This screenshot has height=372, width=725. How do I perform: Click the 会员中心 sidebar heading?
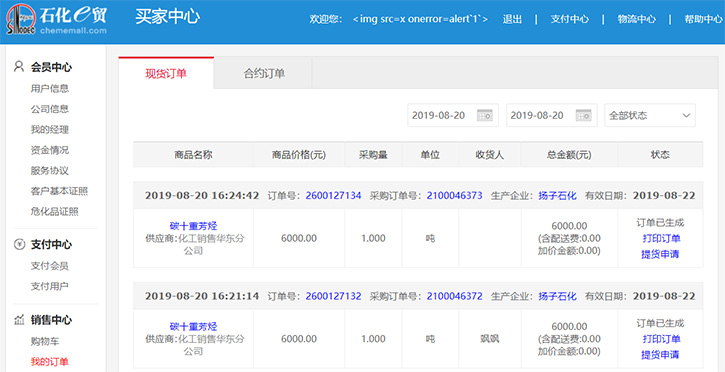pyautogui.click(x=51, y=67)
